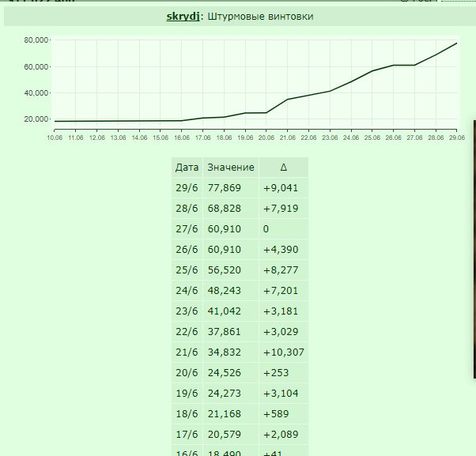Select value 24,526
Image resolution: width=476 pixels, height=456 pixels.
tap(231, 372)
